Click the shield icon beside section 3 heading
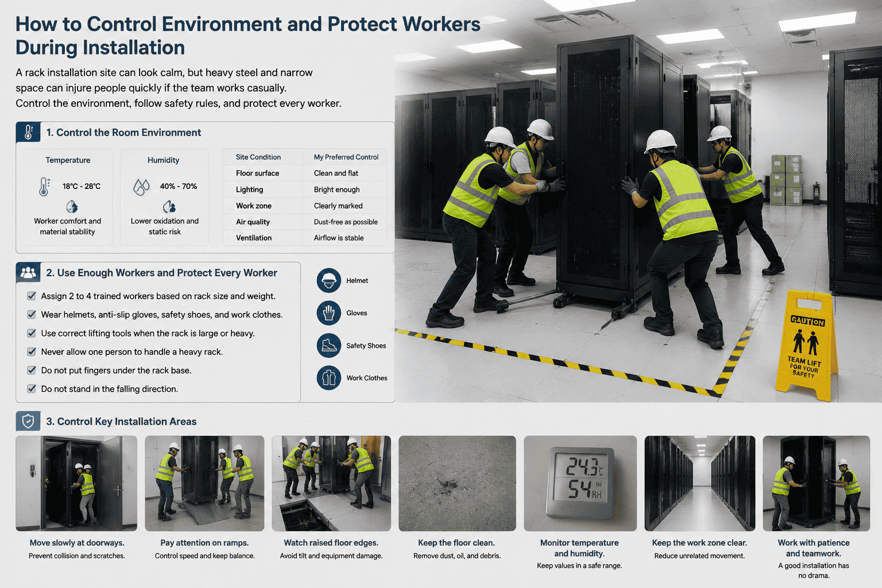Viewport: 882px width, 588px height. (28, 421)
